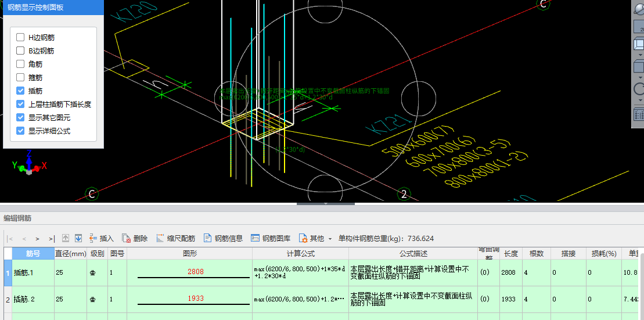Screen dimensions: 644x320
Task: Click 公式描述 column header
Action: coord(413,253)
